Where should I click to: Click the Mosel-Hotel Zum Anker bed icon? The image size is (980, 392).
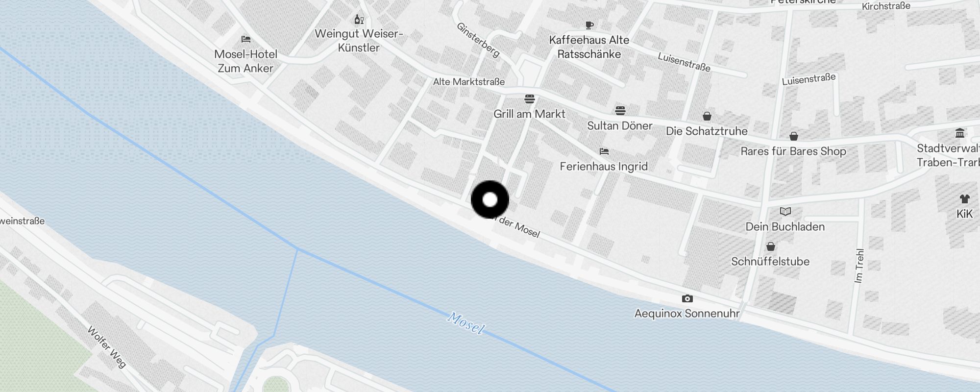click(246, 39)
